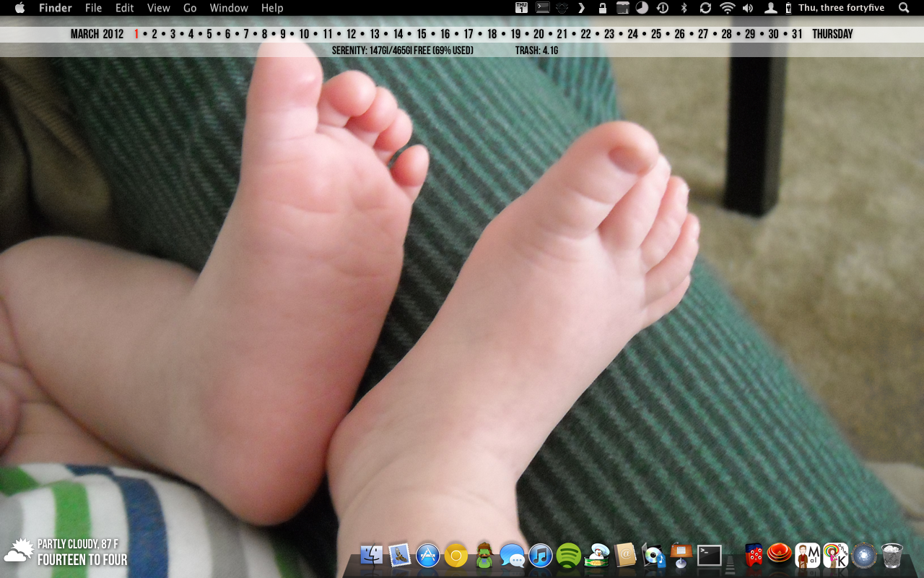The height and width of the screenshot is (578, 924).
Task: Click red highlighted day 1 in calendar strip
Action: tap(136, 34)
